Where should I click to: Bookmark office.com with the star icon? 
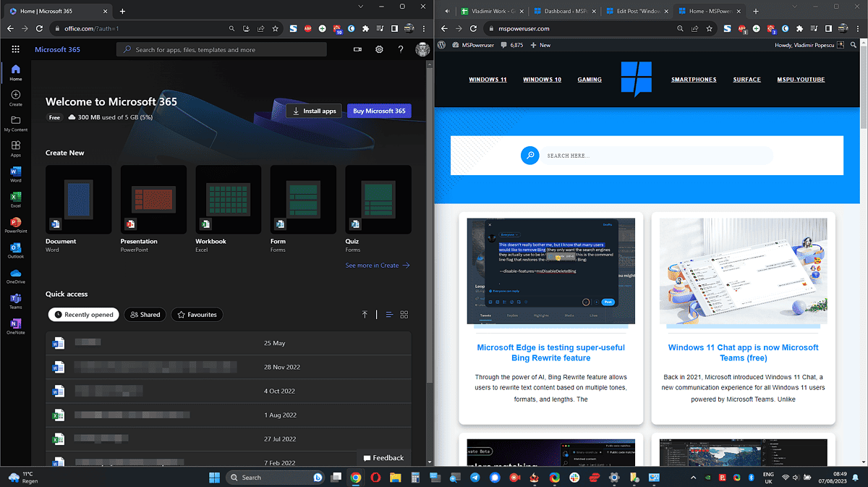[276, 29]
